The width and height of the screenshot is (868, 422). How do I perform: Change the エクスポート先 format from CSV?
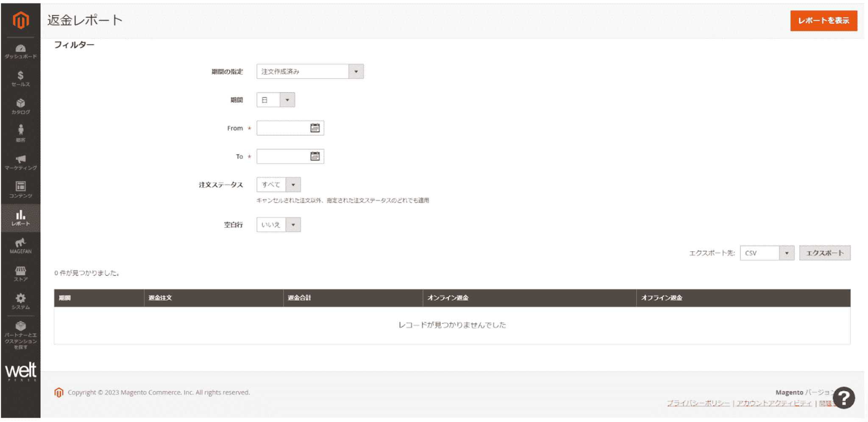tap(787, 253)
